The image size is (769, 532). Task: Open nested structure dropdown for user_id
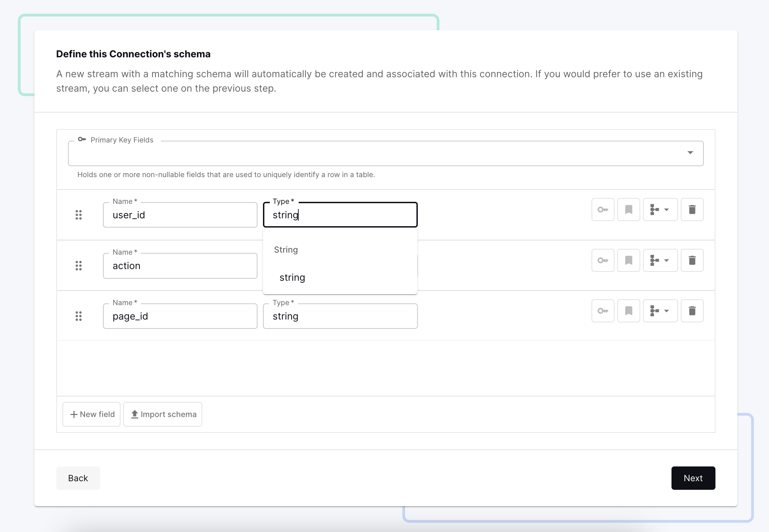pos(660,209)
